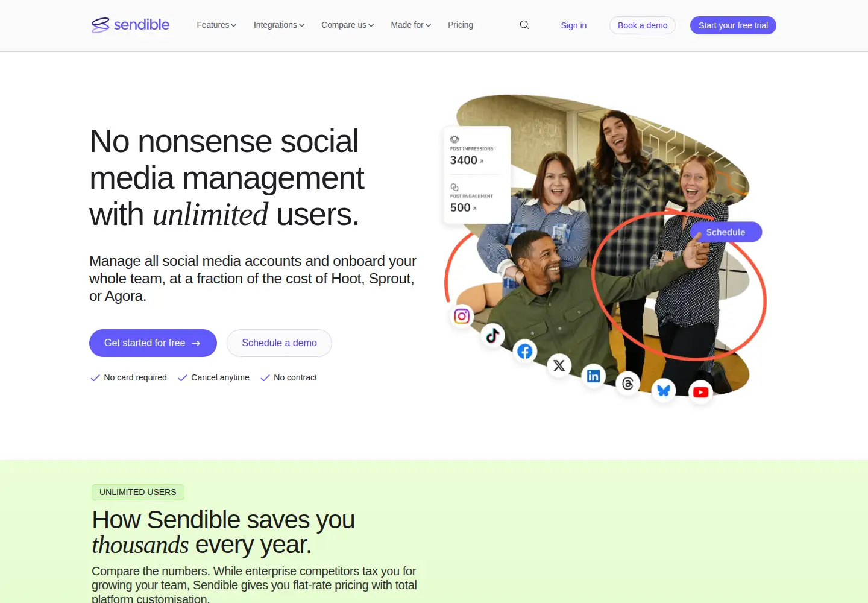Click the Post Impressions icon

click(454, 139)
